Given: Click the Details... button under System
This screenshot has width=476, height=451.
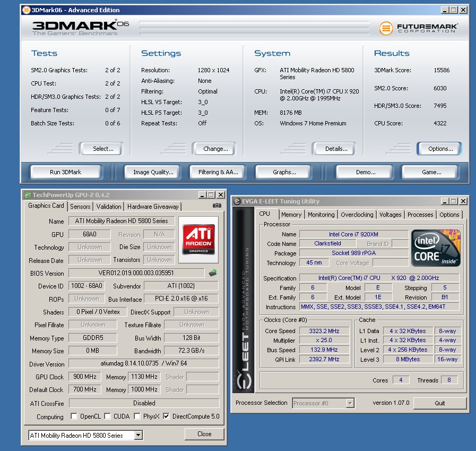Looking at the screenshot, I should (334, 149).
